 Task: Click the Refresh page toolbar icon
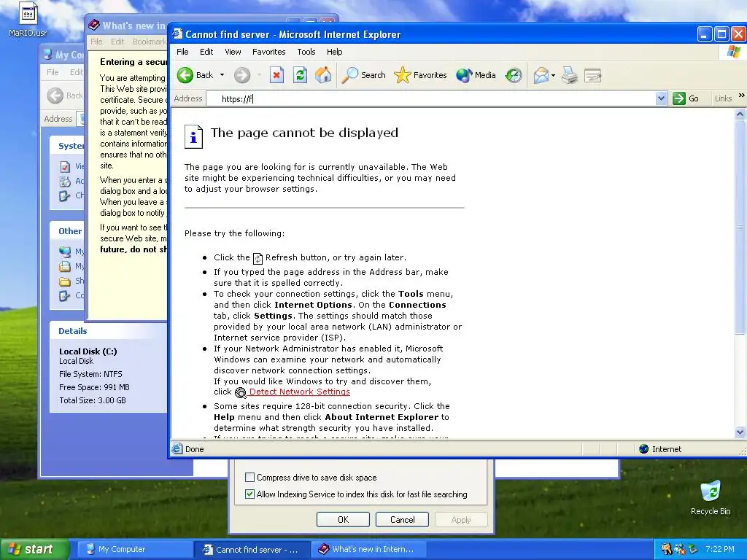coord(300,75)
